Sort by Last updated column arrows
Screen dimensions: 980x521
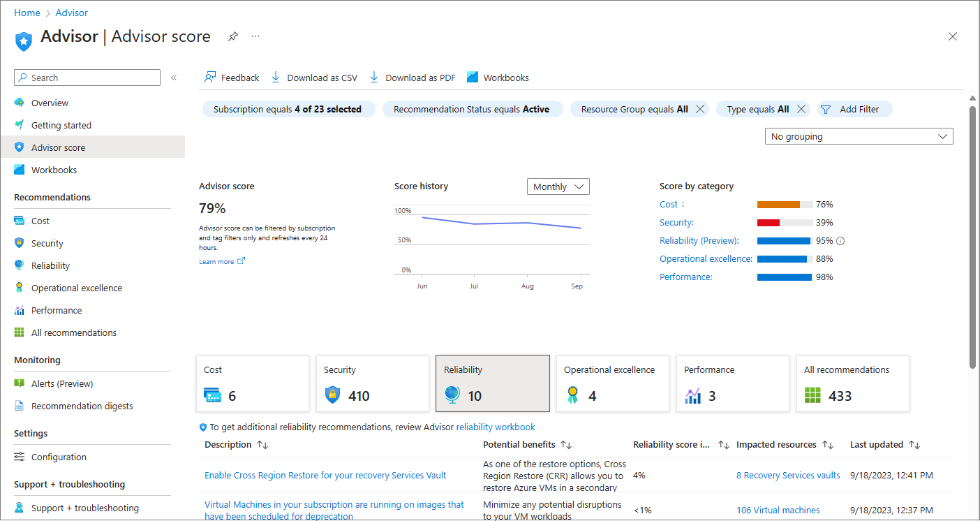pos(914,445)
